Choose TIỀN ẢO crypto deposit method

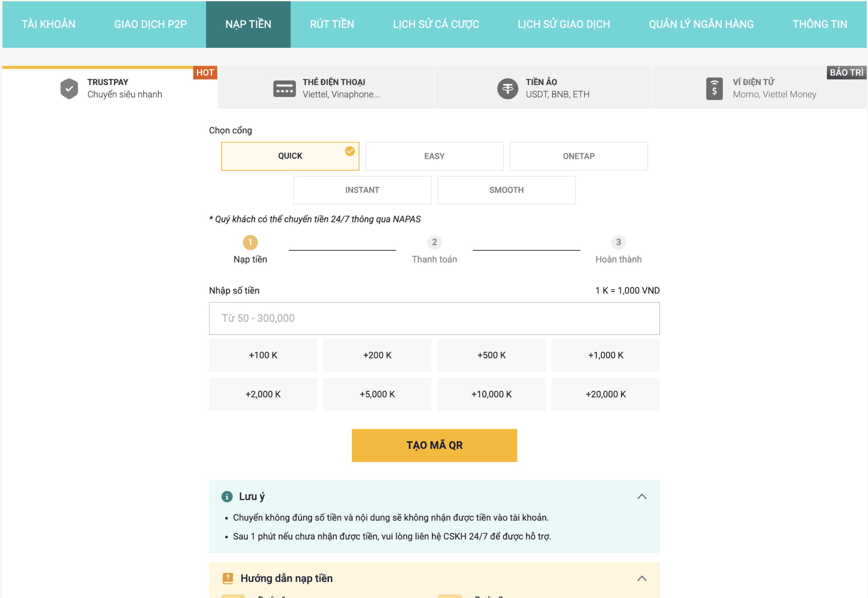(x=543, y=88)
